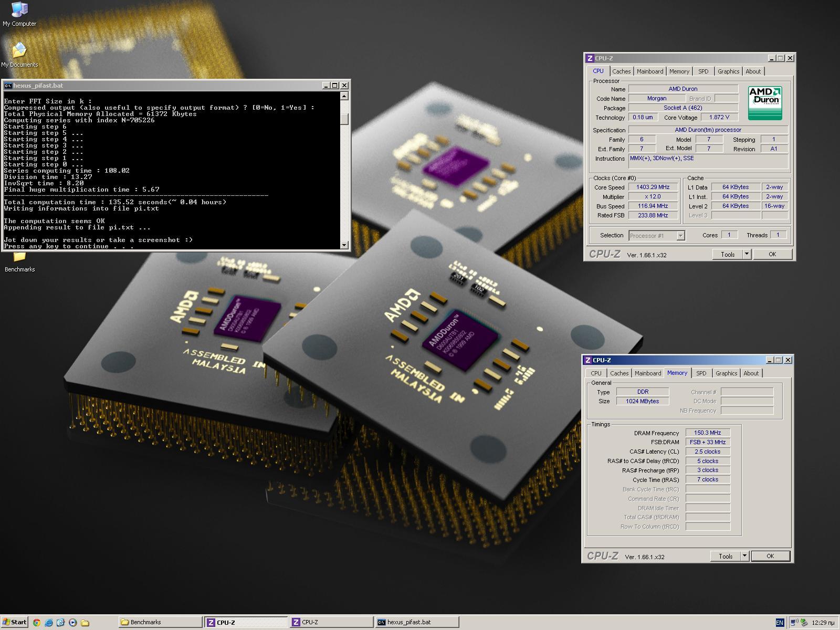Click the Rated FSB 233.88 MHz value

(x=653, y=215)
